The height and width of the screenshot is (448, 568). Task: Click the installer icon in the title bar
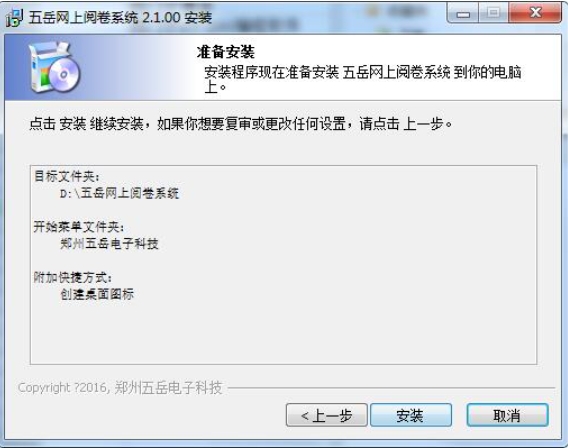[x=14, y=18]
